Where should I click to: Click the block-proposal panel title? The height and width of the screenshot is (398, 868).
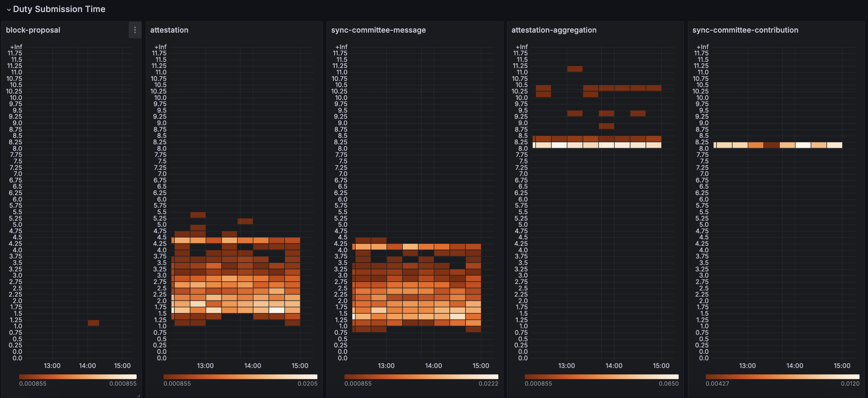[x=33, y=30]
